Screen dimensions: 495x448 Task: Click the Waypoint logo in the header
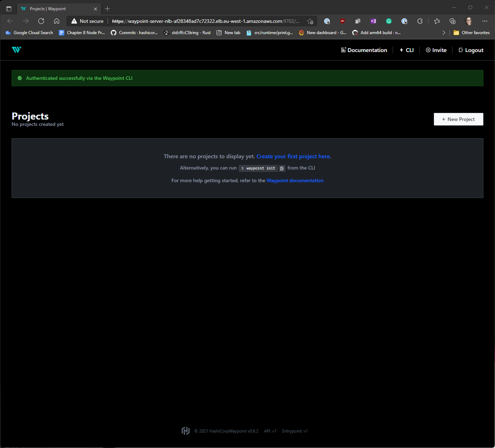coord(17,50)
